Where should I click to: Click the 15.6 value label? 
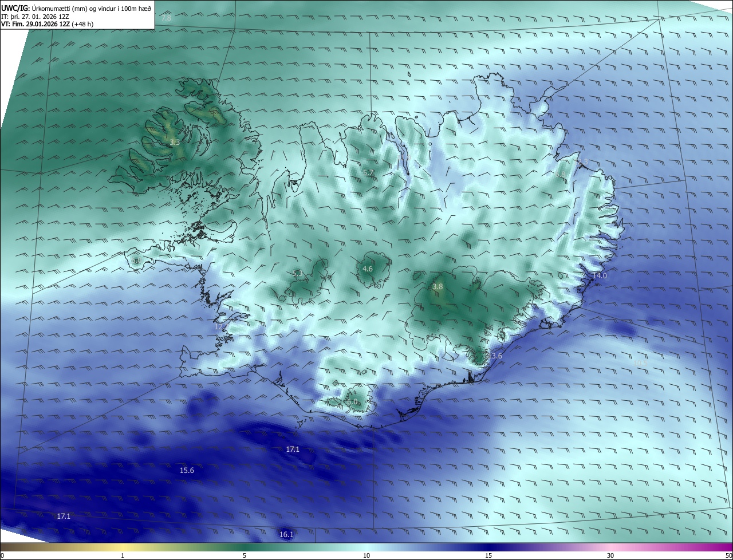point(187,470)
